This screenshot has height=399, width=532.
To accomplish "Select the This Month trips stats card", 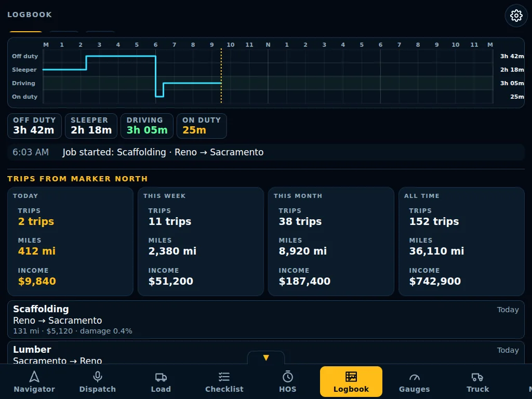I will click(x=331, y=241).
